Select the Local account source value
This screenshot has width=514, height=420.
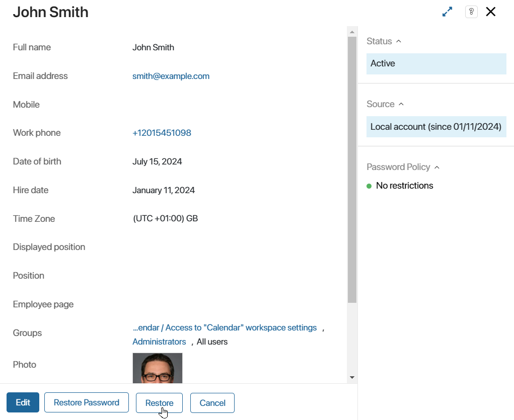point(436,127)
